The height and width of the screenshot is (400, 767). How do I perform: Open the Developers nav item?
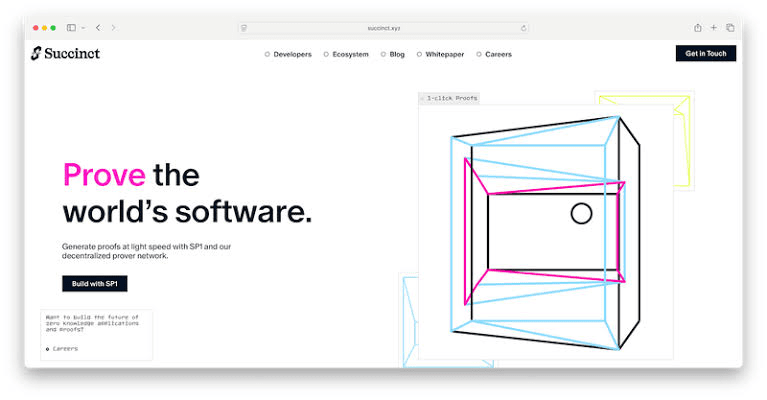pyautogui.click(x=288, y=54)
